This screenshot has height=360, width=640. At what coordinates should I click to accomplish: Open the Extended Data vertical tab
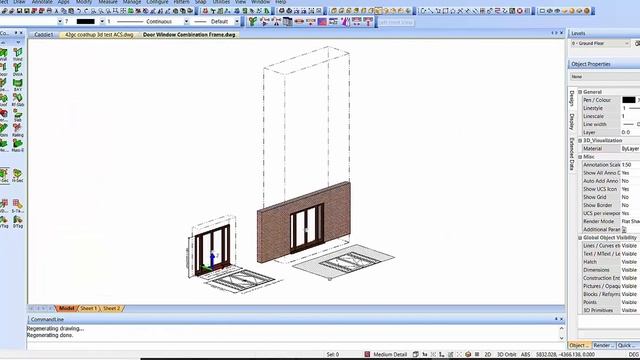[x=572, y=154]
